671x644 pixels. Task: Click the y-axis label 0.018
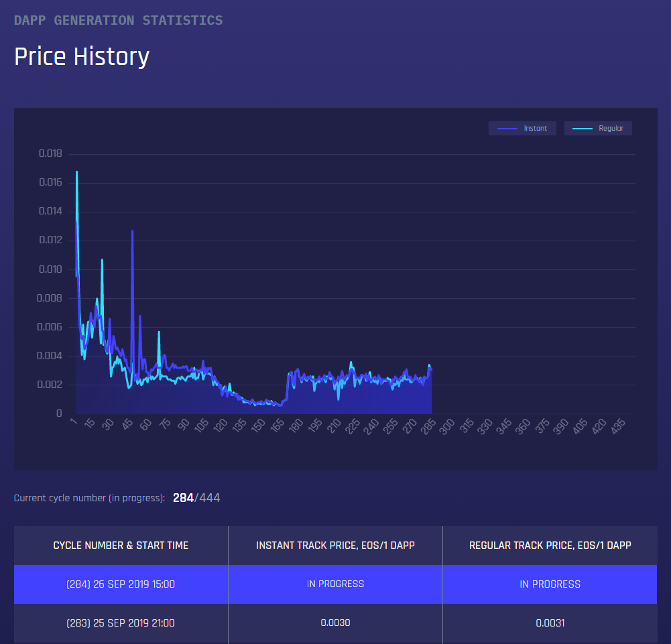pyautogui.click(x=50, y=153)
